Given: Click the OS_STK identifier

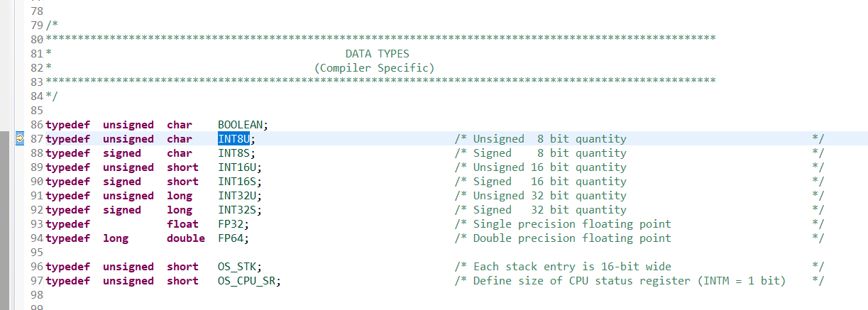Looking at the screenshot, I should 237,267.
